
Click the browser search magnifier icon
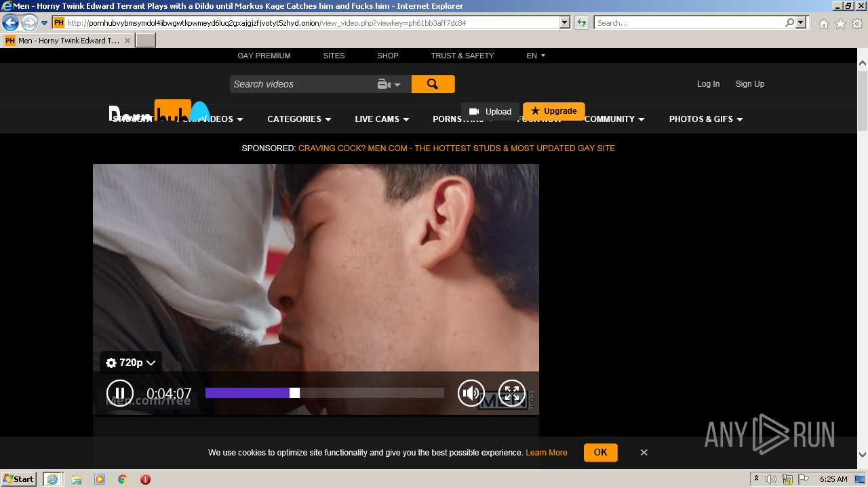(x=789, y=22)
